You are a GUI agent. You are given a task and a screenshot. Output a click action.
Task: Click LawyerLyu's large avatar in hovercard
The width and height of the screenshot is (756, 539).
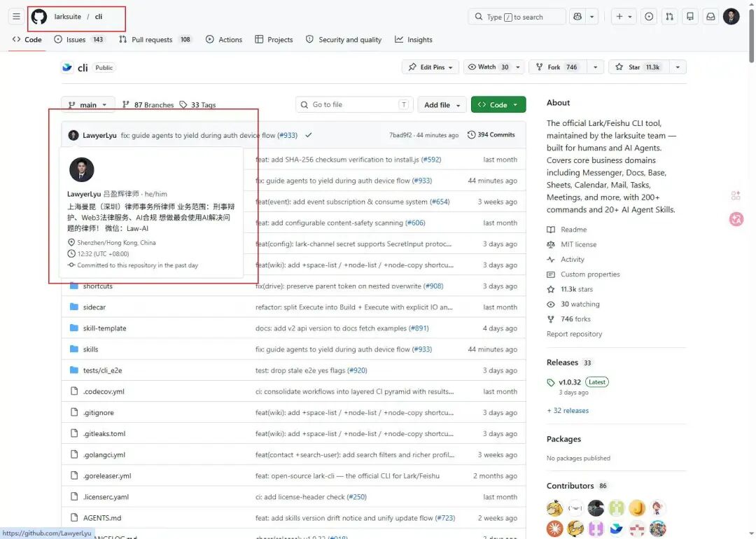pyautogui.click(x=81, y=169)
